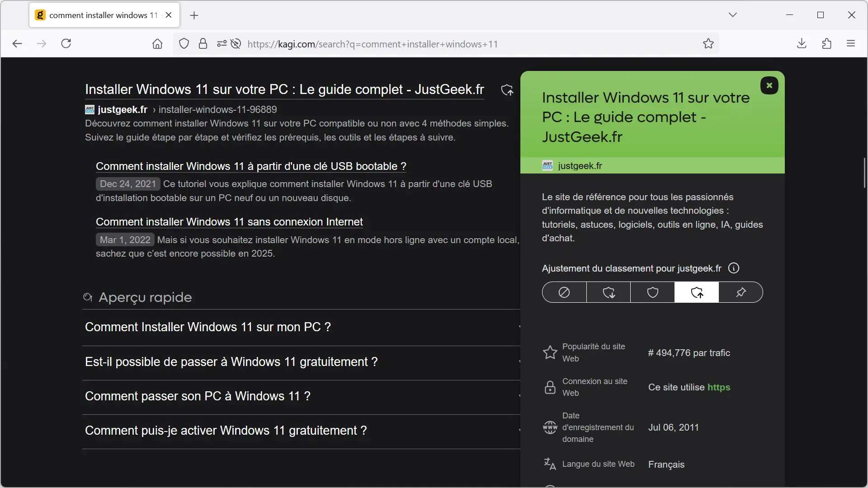Open the Firefox application menu
Image resolution: width=868 pixels, height=488 pixels.
tap(851, 44)
